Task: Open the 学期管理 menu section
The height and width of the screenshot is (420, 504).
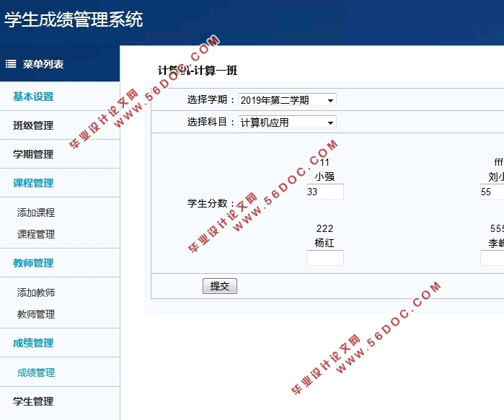Action: 33,154
